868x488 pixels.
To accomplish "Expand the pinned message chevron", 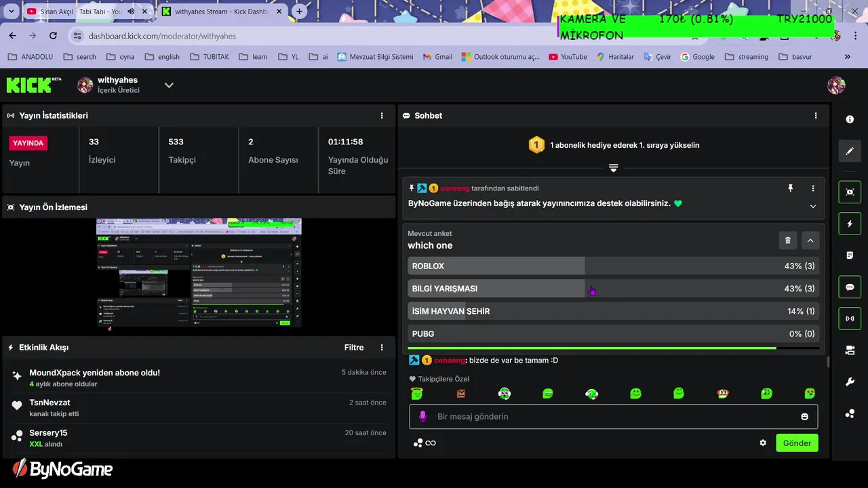I will tap(813, 206).
